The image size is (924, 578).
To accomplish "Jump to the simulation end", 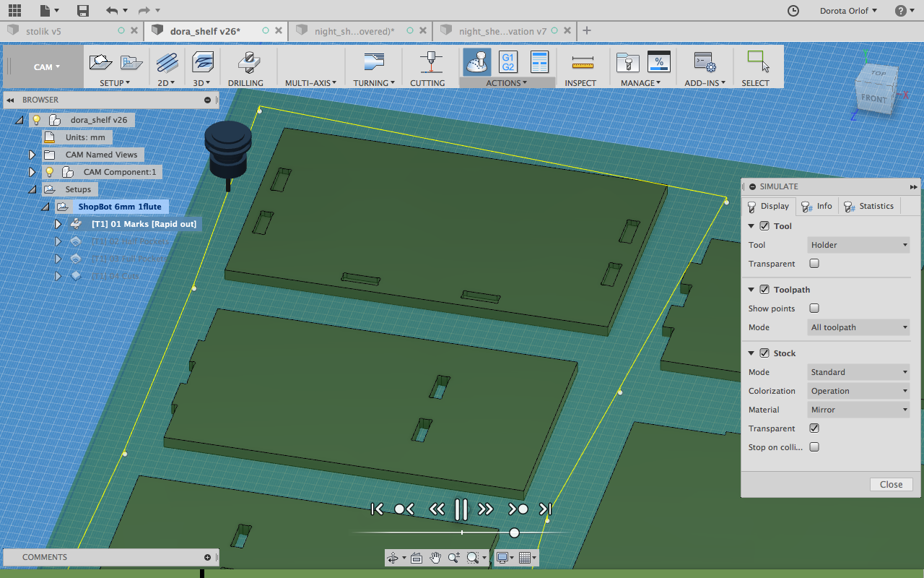I will [x=546, y=509].
